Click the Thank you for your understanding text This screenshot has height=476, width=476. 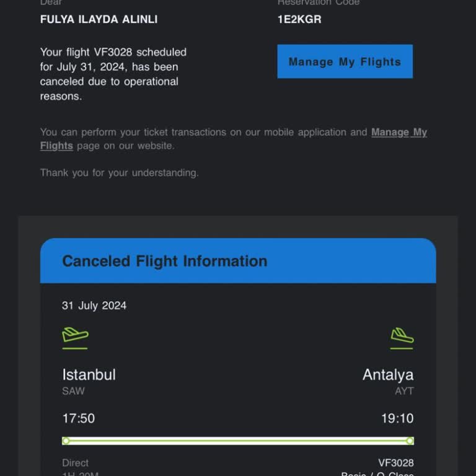pyautogui.click(x=119, y=173)
